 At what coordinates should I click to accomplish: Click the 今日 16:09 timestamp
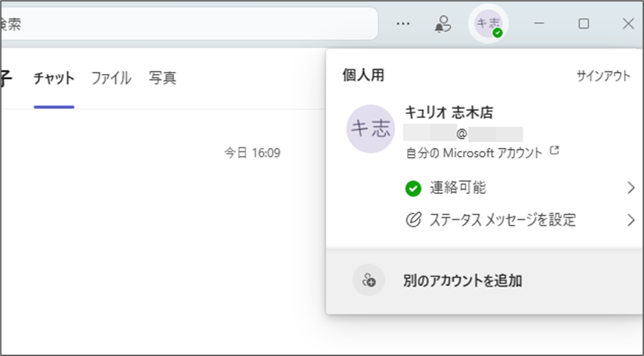pos(252,154)
